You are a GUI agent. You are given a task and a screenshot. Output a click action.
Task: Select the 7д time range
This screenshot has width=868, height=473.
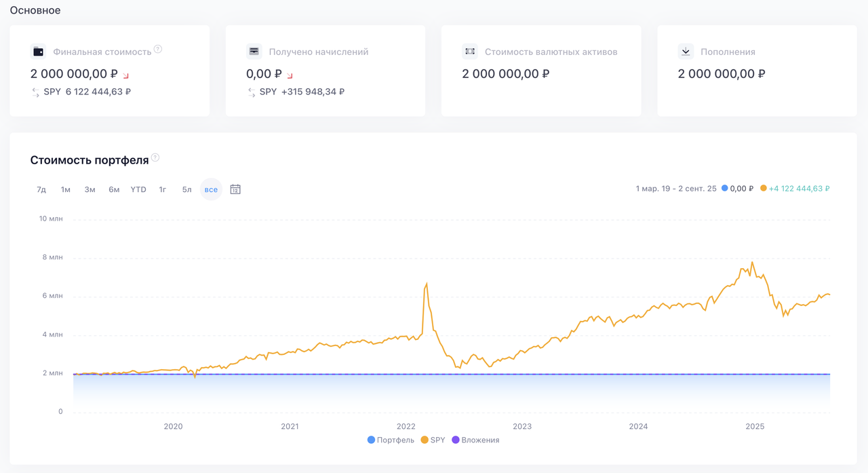(x=41, y=189)
